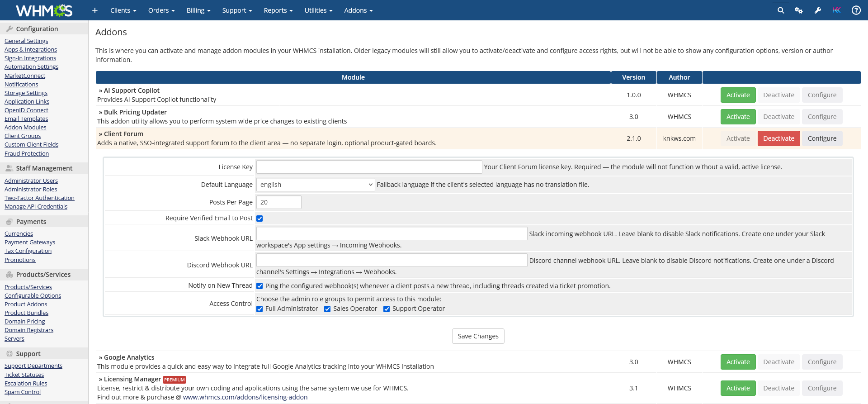Open the Default Language dropdown
This screenshot has width=868, height=404.
(x=316, y=185)
